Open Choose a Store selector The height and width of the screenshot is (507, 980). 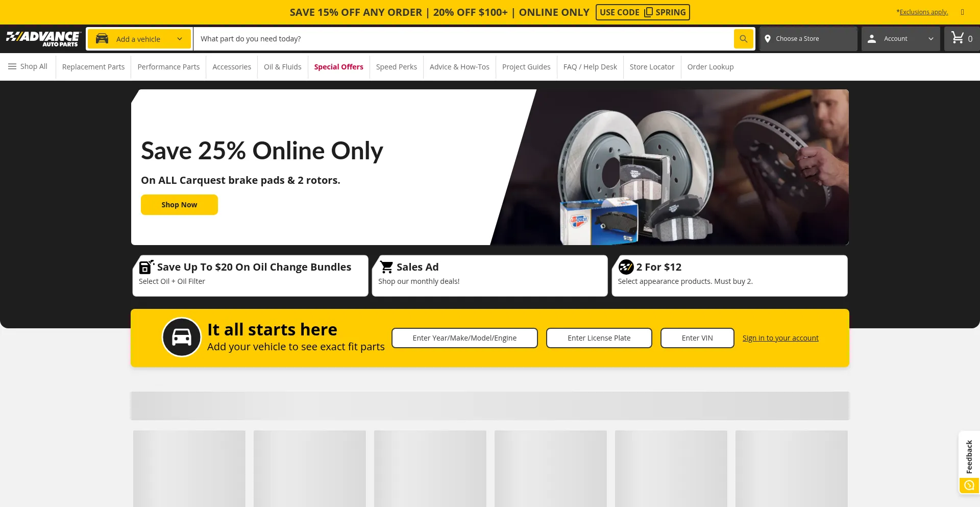[808, 39]
